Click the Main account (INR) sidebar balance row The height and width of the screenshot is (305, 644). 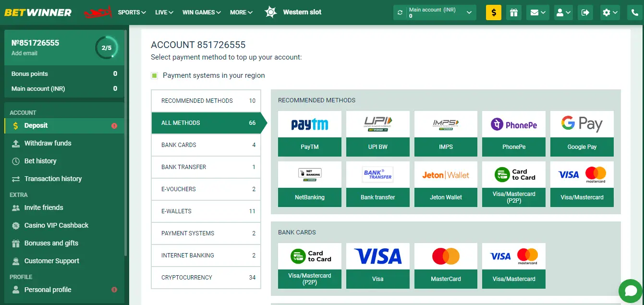click(64, 88)
